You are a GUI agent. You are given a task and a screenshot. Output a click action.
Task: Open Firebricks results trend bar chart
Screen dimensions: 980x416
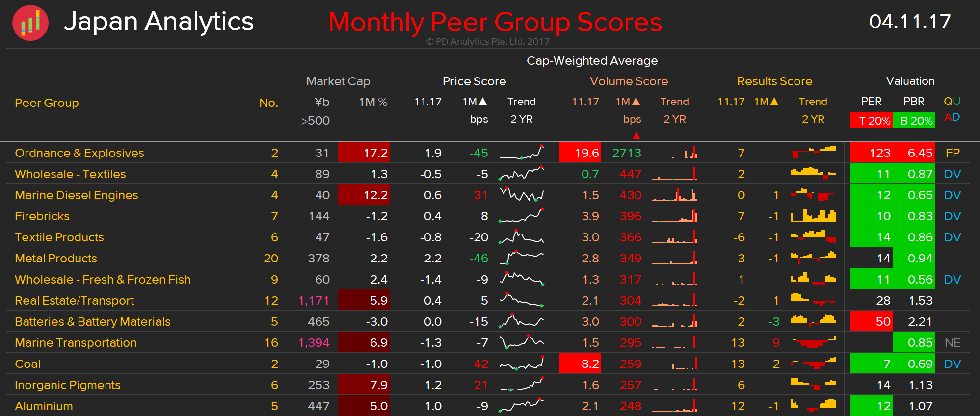pos(813,216)
